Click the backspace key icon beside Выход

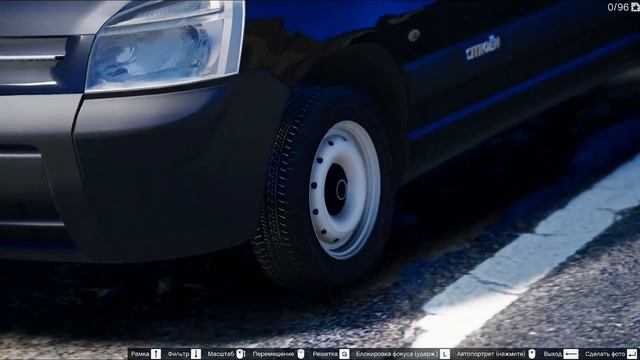tap(571, 354)
